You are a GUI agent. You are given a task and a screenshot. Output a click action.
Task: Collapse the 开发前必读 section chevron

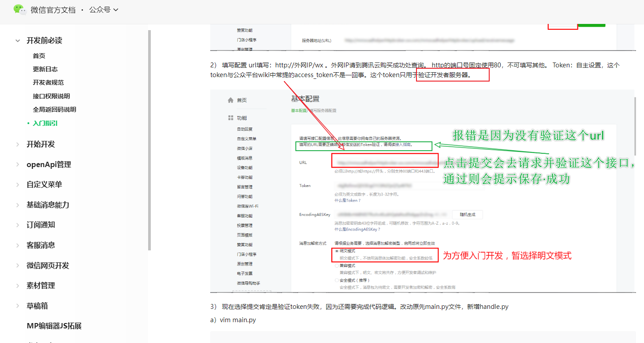(18, 41)
